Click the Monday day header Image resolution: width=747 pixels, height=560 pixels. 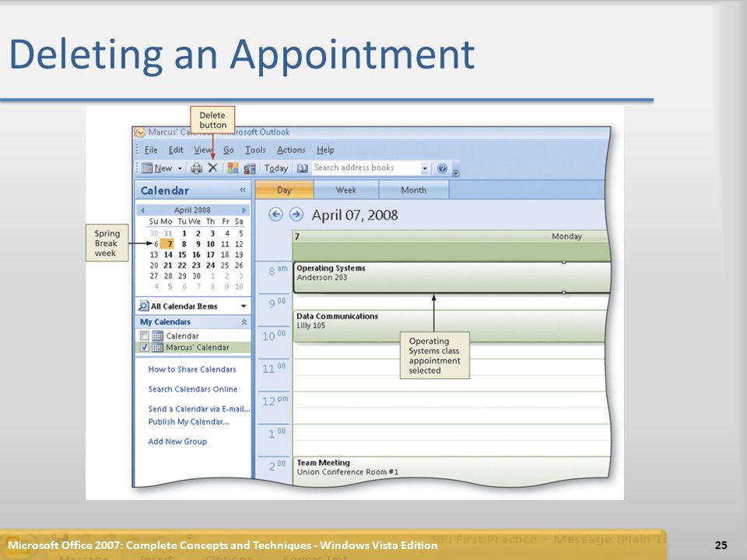pos(566,236)
